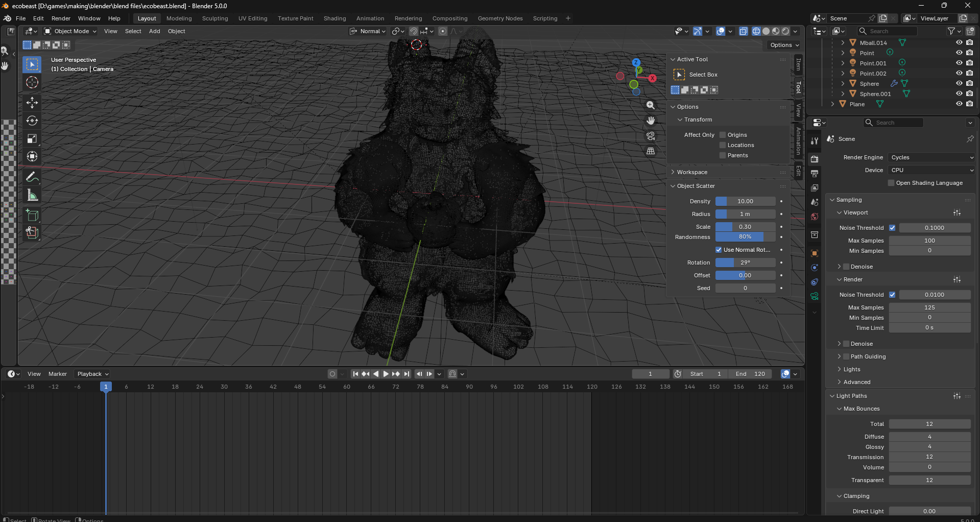Enable the Affect Only Origins checkbox
The width and height of the screenshot is (980, 522).
pyautogui.click(x=723, y=135)
